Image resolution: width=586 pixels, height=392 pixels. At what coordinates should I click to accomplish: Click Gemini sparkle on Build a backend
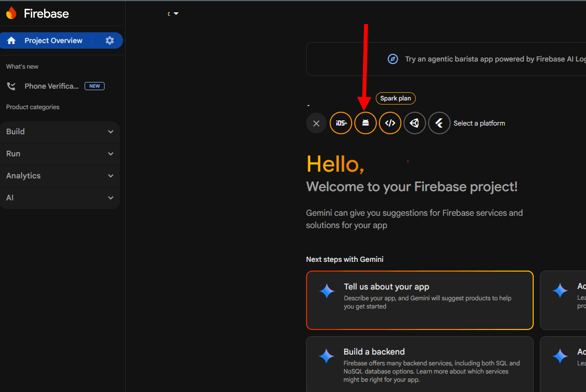point(327,356)
